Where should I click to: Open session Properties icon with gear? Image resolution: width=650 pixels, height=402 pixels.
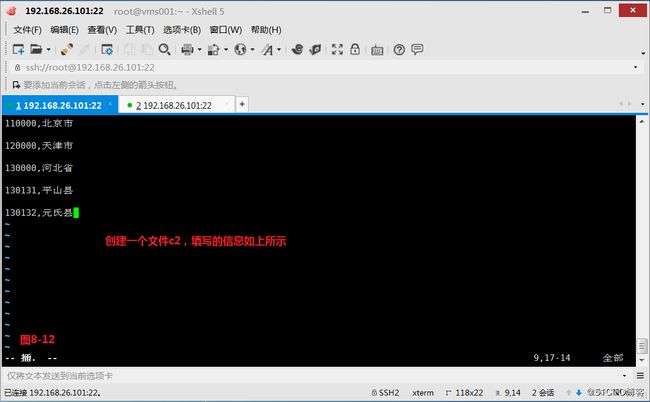pyautogui.click(x=107, y=50)
